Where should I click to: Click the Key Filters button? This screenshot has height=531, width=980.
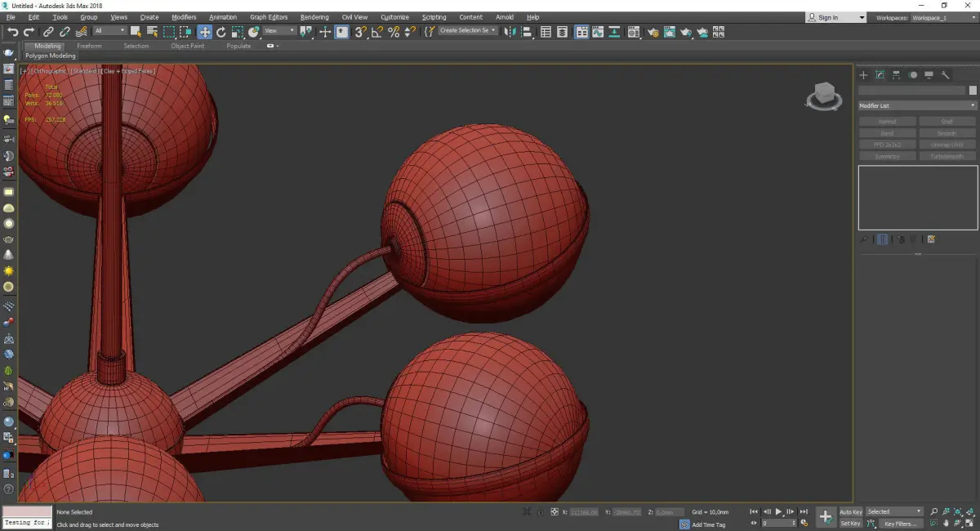[899, 524]
